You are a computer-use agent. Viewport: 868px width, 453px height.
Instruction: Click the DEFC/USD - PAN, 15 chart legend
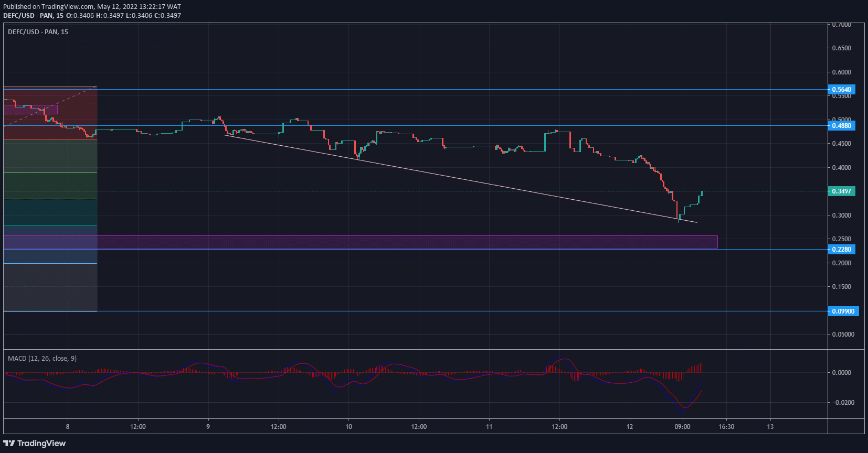pos(38,32)
